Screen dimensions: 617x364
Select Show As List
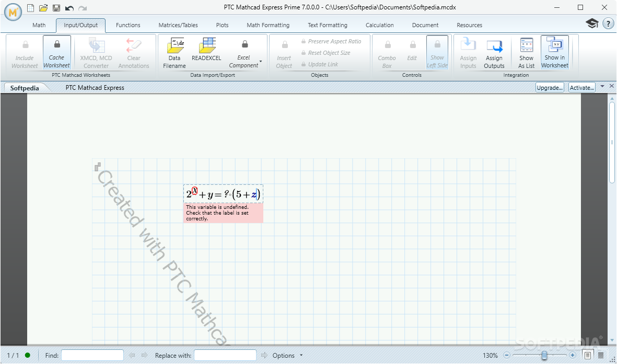pos(527,53)
